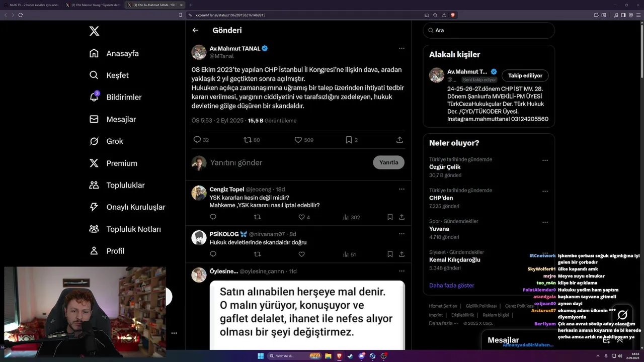Click the x.com URL address field
Screen dimensions: 644x362
tap(230, 15)
